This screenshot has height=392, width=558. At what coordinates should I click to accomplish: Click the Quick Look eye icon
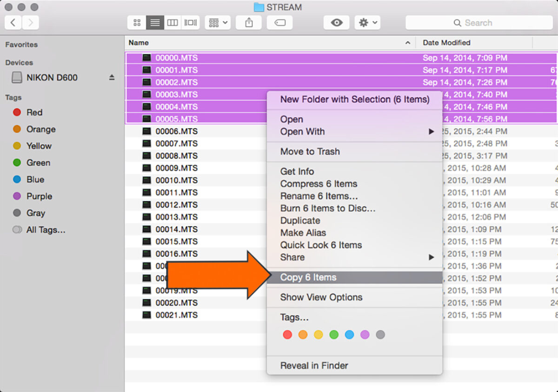(336, 23)
